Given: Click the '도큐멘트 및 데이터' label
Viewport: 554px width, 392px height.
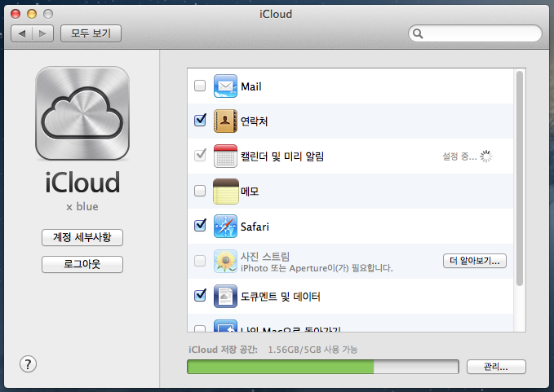Looking at the screenshot, I should (280, 297).
